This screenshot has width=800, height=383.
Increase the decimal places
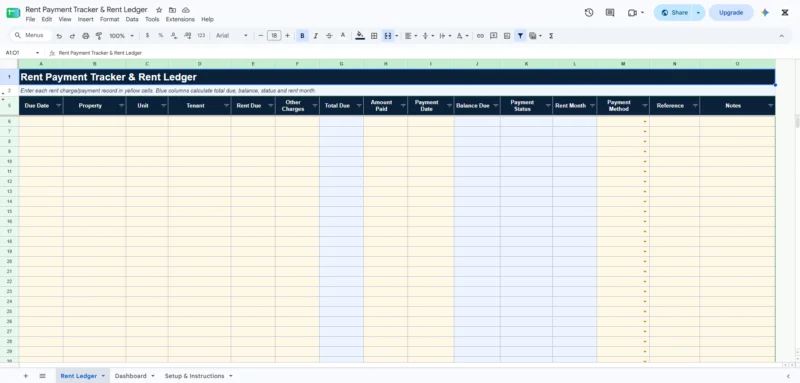(x=187, y=36)
